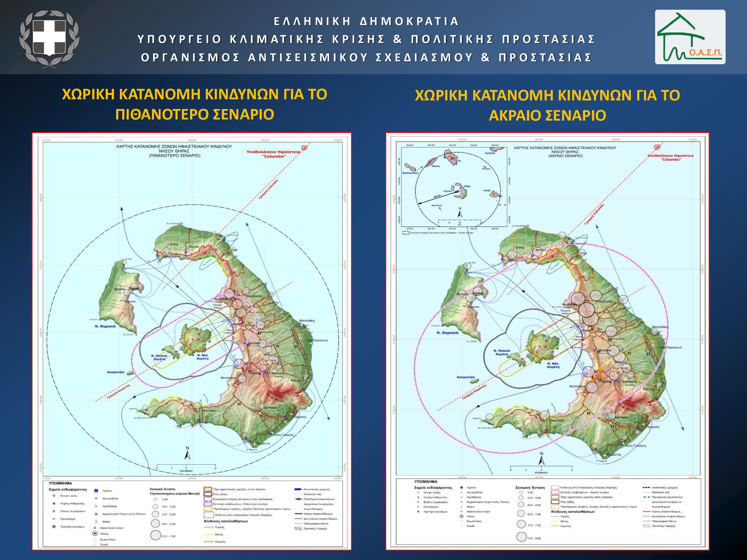Click the Greek coat of arms emblem
Viewport: 747px width, 560px height.
point(49,38)
